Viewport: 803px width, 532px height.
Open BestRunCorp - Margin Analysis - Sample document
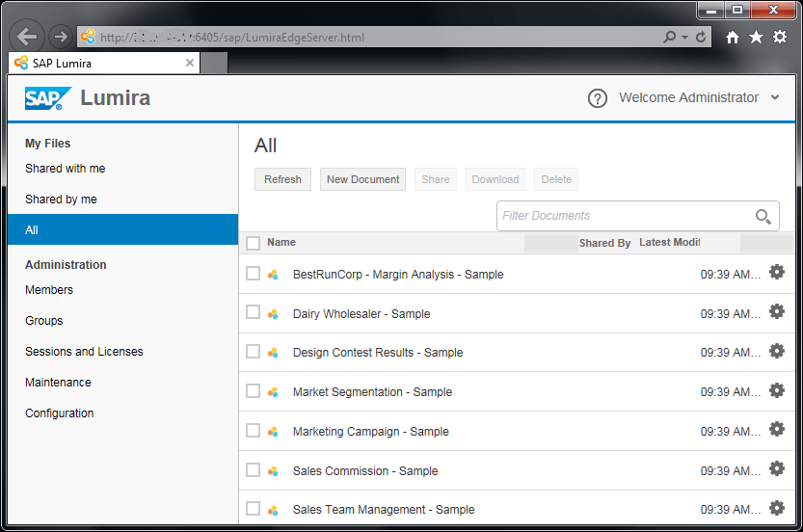click(x=398, y=275)
